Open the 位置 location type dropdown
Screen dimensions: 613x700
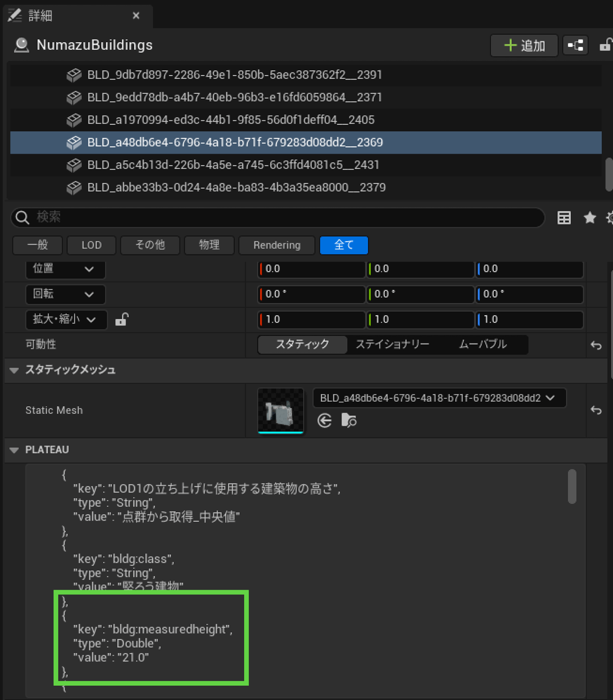tap(65, 269)
